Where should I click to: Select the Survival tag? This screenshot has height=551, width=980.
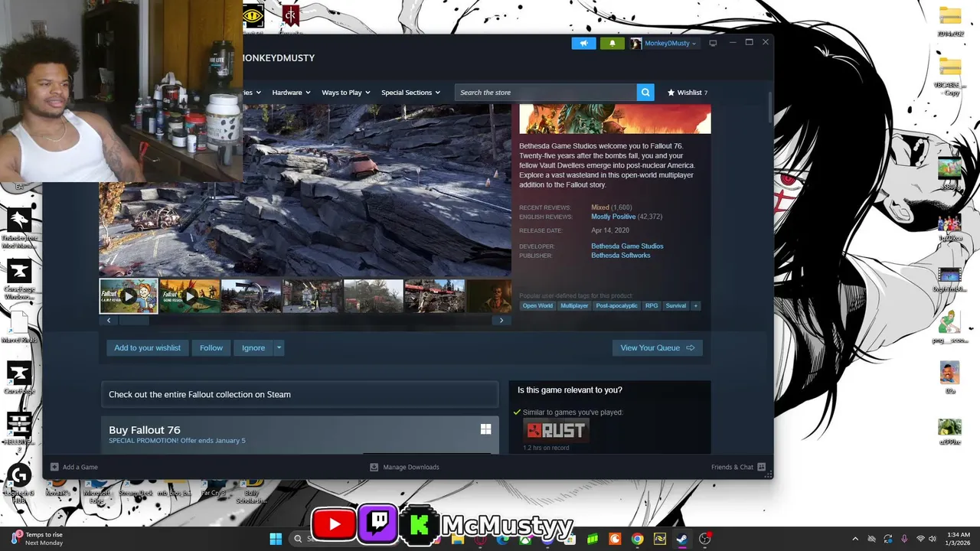pyautogui.click(x=676, y=306)
